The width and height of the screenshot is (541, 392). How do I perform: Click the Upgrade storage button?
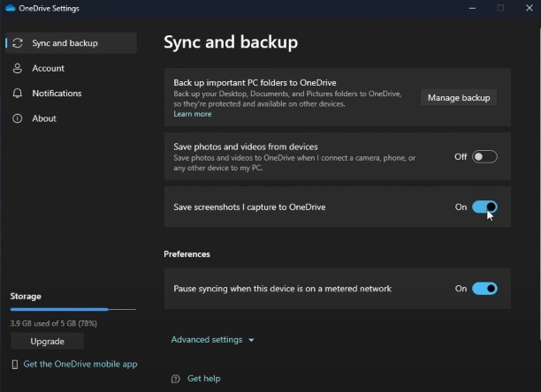[x=47, y=342]
